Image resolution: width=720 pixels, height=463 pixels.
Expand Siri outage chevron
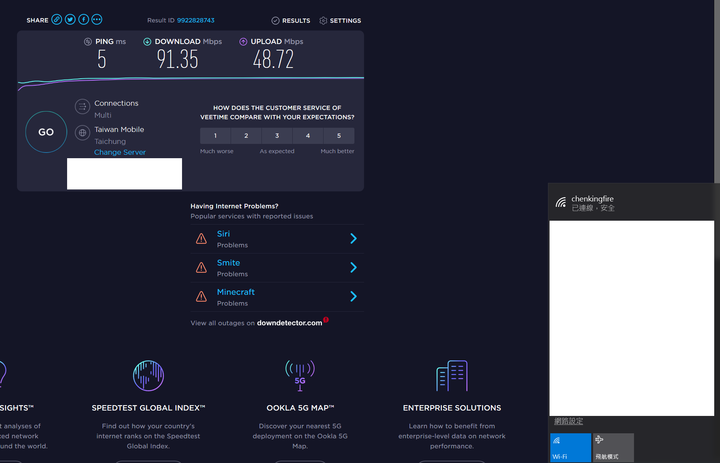(x=353, y=238)
